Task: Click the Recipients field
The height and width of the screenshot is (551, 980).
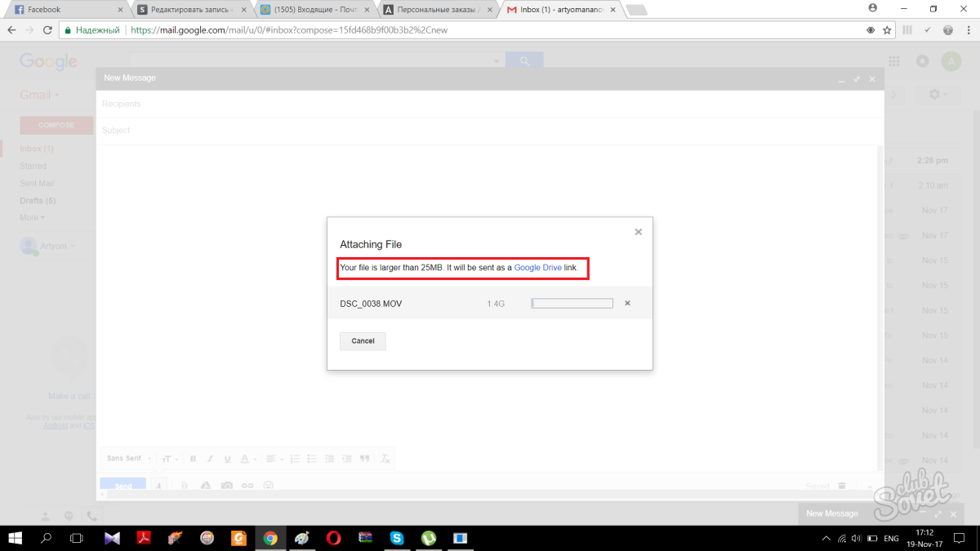Action: click(490, 104)
